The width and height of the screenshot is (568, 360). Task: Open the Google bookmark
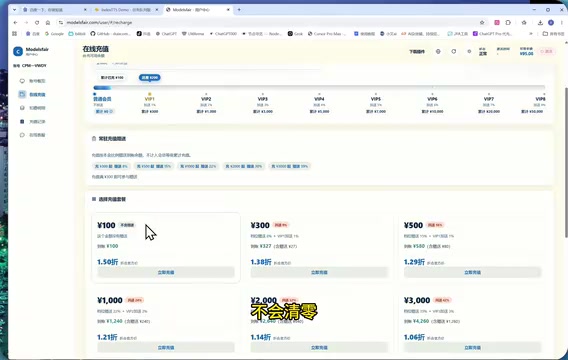pos(54,34)
